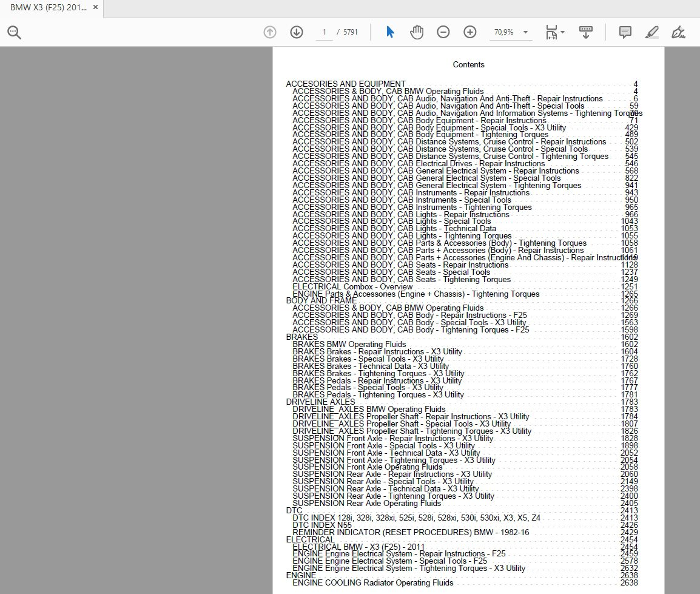
Task: Activate the hand pan tool
Action: [x=417, y=32]
